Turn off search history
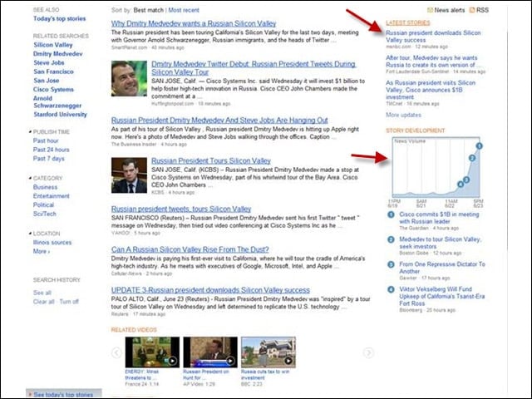 coord(69,302)
